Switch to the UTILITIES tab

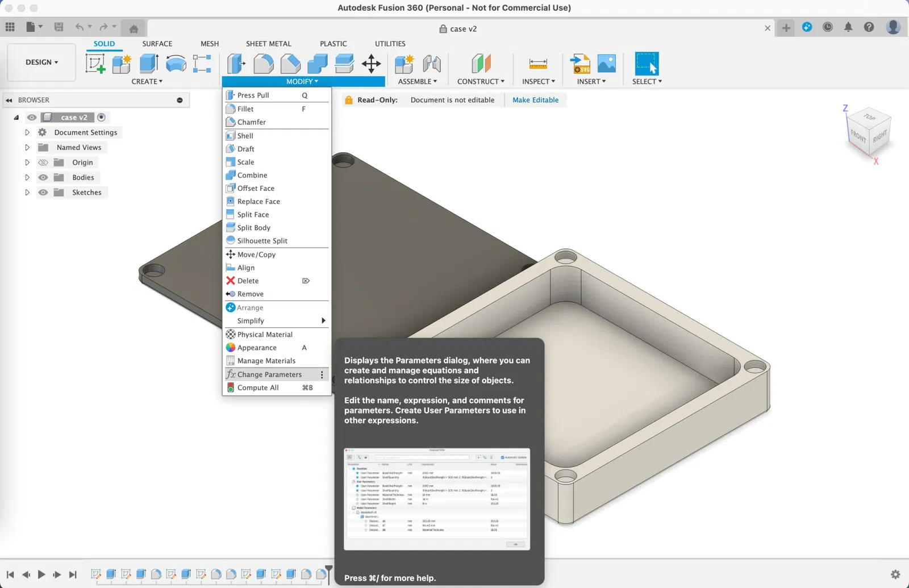390,44
